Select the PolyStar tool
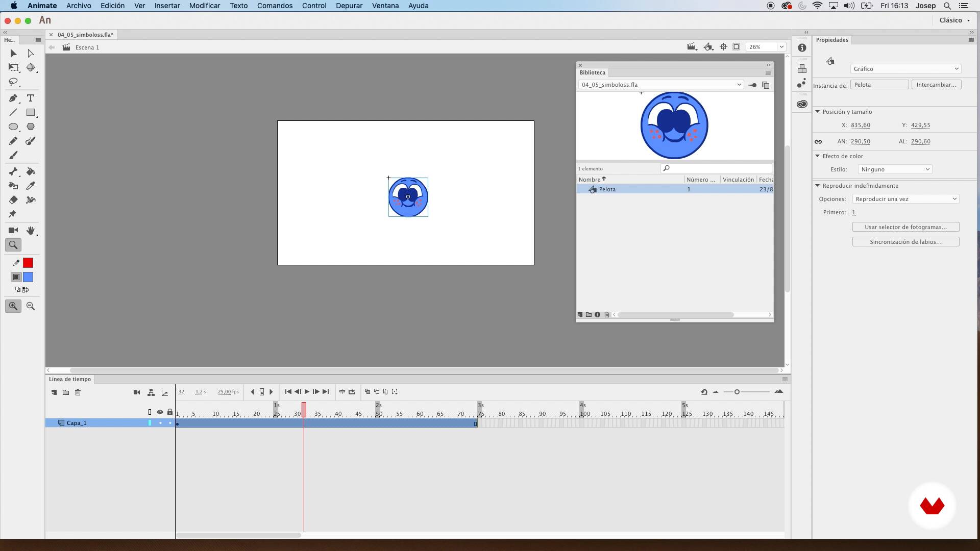980x551 pixels. [31, 127]
